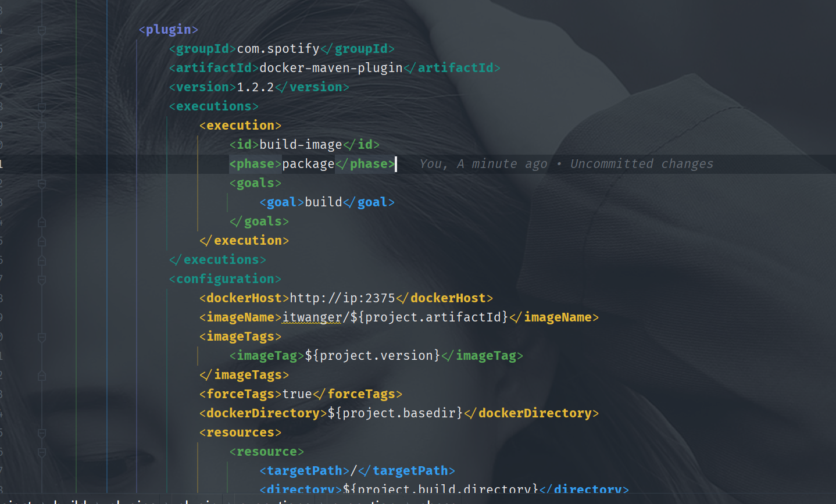
Task: Collapse the goals tag fold marker
Action: pos(42,184)
